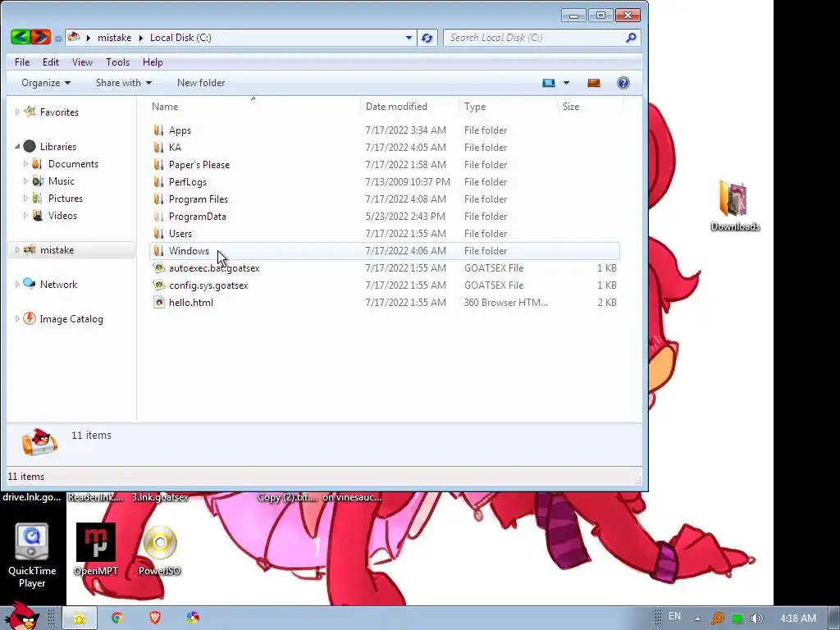Sort by the Type column header
Screen dimensions: 840x630
click(x=509, y=107)
